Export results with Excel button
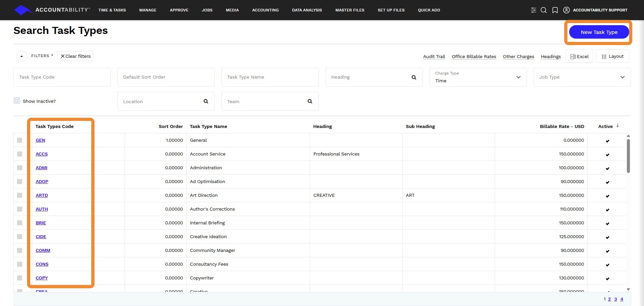 [579, 56]
